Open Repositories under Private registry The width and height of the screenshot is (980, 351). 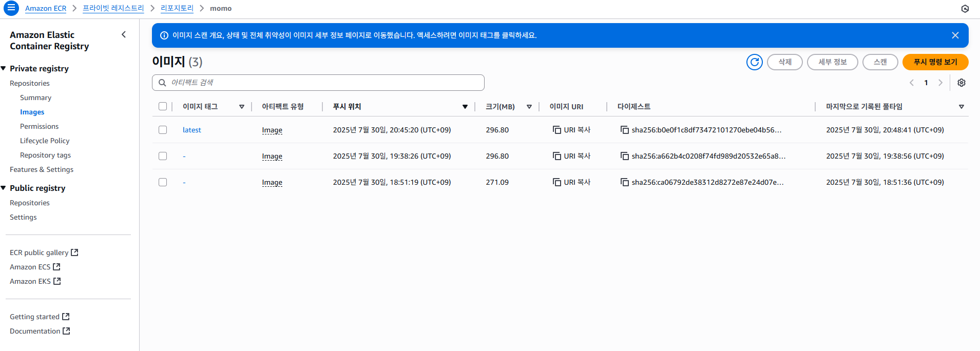(30, 83)
